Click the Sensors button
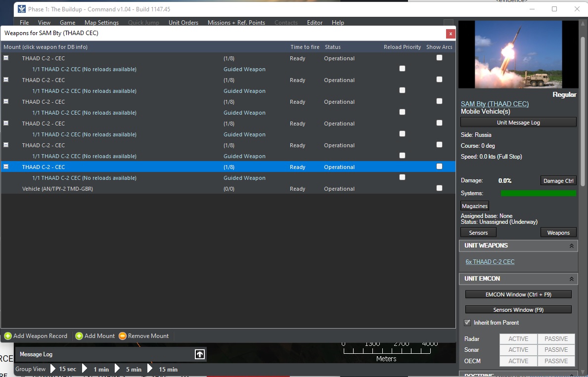 [x=478, y=233]
